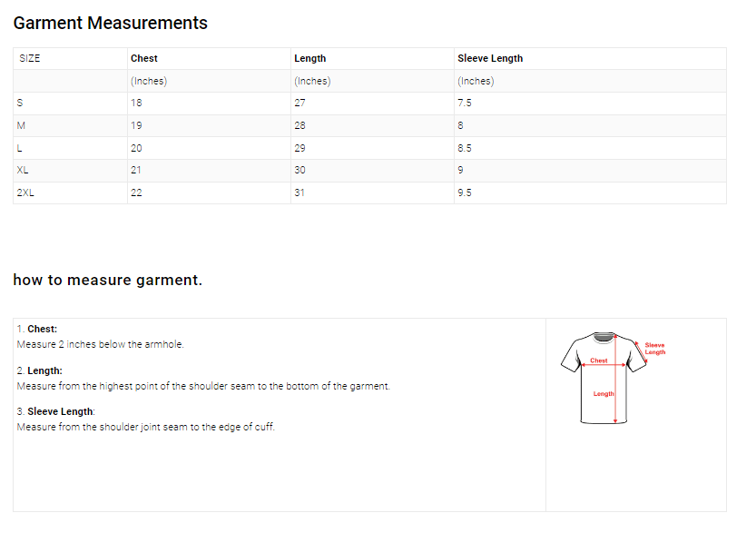Screen dimensions: 756x533
Task: Click the sleeve length value 8.5
Action: (465, 148)
